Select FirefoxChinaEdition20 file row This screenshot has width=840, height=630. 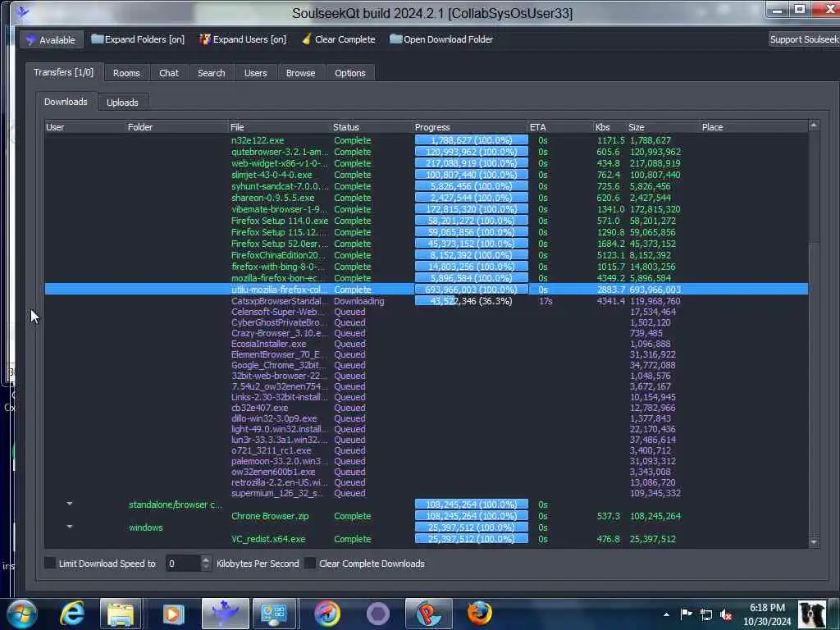click(x=427, y=255)
